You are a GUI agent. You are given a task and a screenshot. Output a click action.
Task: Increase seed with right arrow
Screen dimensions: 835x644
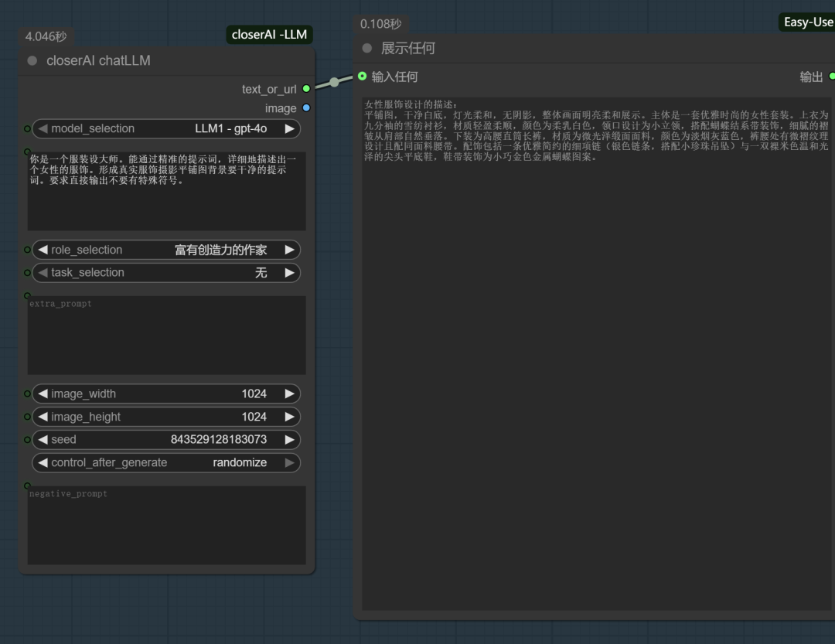(289, 439)
